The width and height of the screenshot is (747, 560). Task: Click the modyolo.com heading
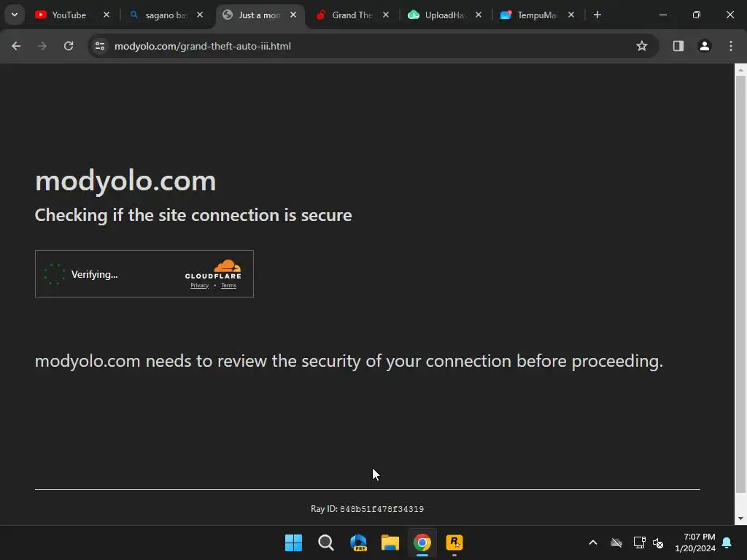tap(125, 181)
